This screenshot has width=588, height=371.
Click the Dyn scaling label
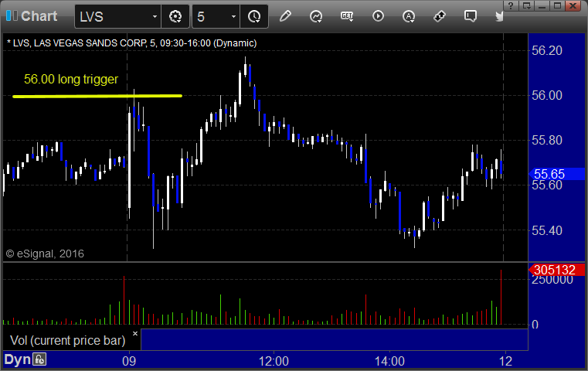pyautogui.click(x=17, y=359)
